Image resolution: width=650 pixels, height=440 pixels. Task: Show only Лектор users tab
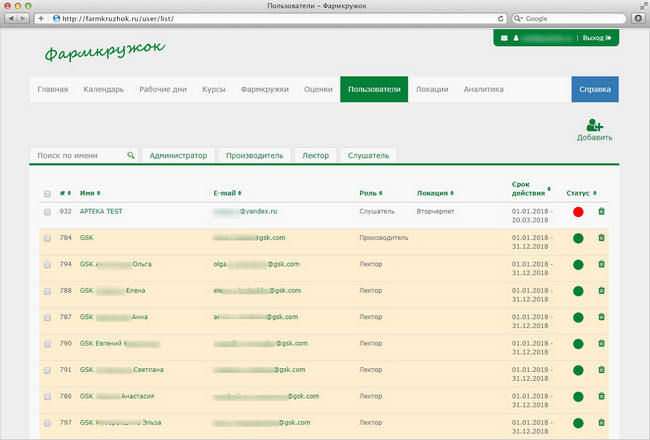[x=315, y=156]
